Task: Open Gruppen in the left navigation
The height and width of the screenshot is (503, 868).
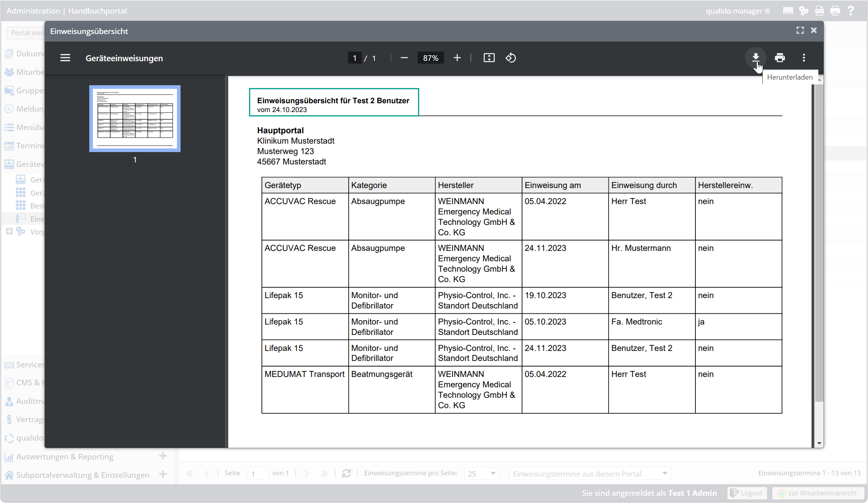Action: (25, 90)
